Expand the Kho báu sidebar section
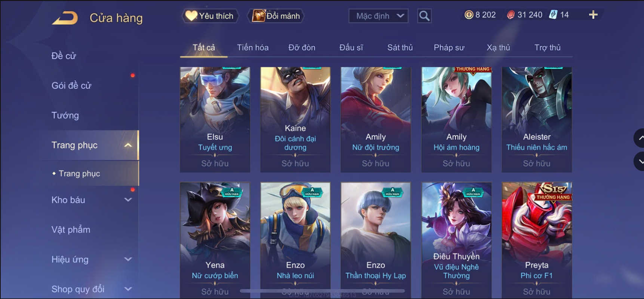Viewport: 644px width, 299px height. tap(128, 200)
